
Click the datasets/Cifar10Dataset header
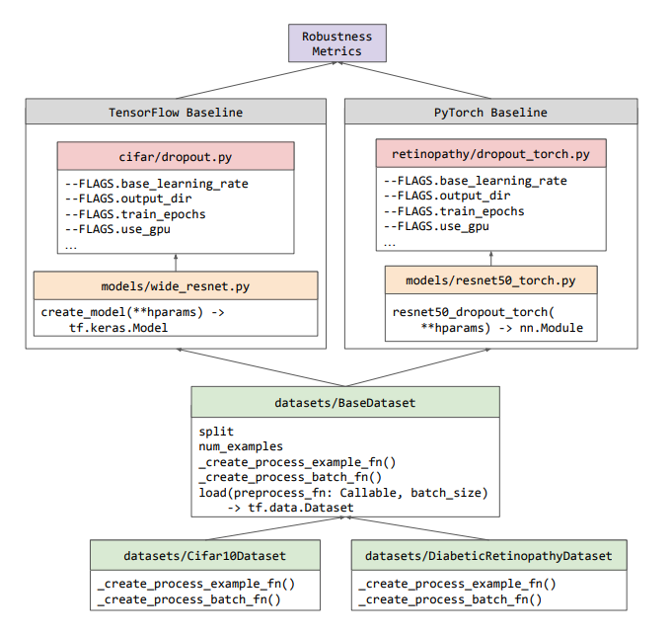click(205, 556)
